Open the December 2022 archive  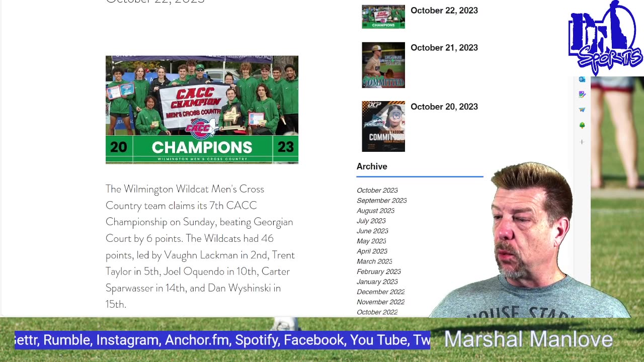(381, 292)
